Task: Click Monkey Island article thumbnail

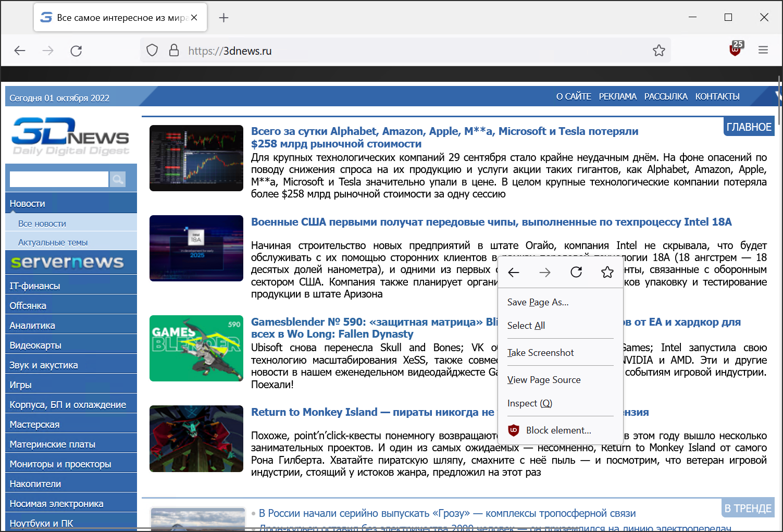Action: (196, 439)
